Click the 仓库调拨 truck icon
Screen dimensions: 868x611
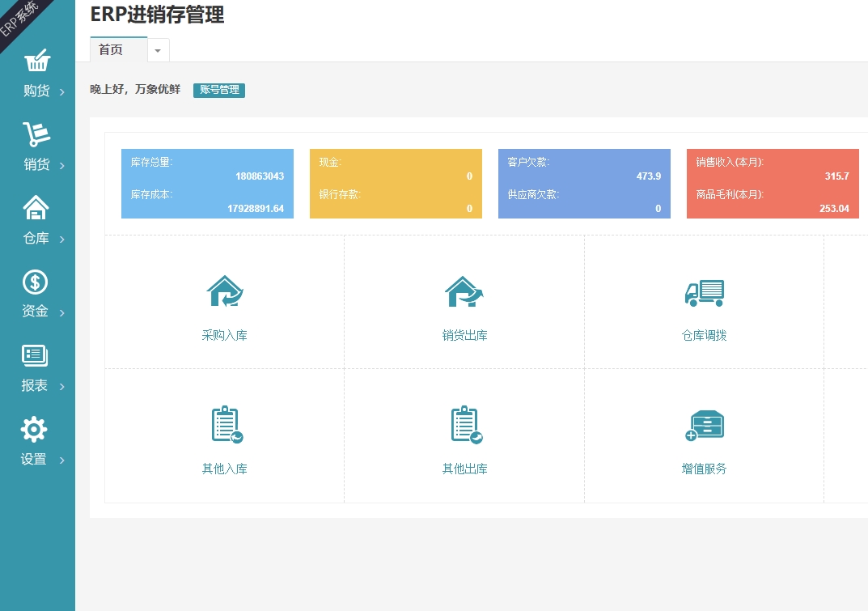click(x=704, y=292)
